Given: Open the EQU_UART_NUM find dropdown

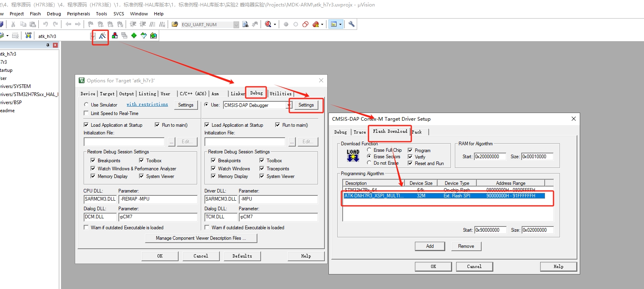Looking at the screenshot, I should click(236, 25).
